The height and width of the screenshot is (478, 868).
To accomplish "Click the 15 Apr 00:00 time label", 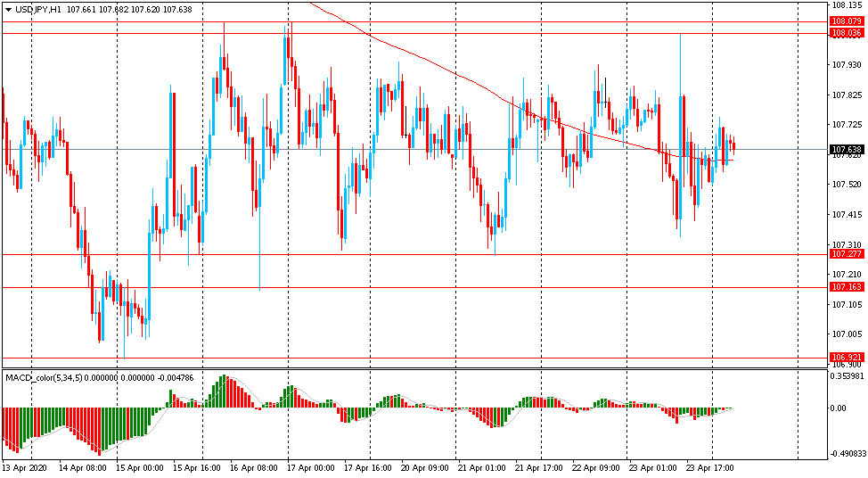I will (140, 468).
